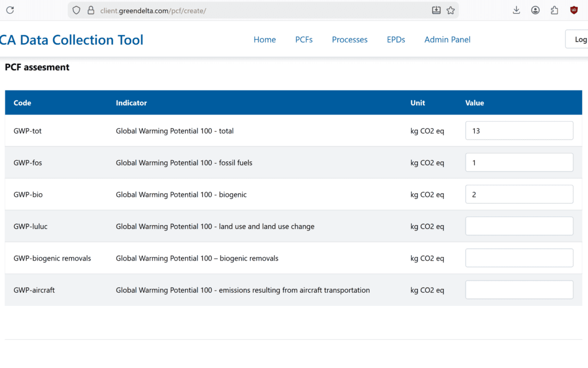Select the GWP-biogenic removals value field
588x368 pixels.
[519, 258]
